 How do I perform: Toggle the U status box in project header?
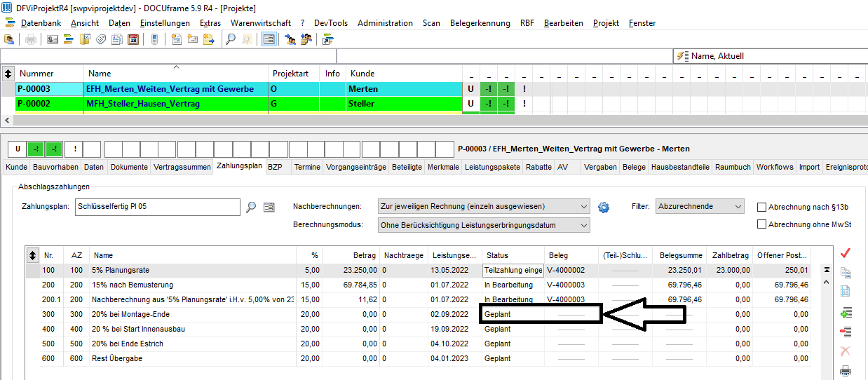18,149
